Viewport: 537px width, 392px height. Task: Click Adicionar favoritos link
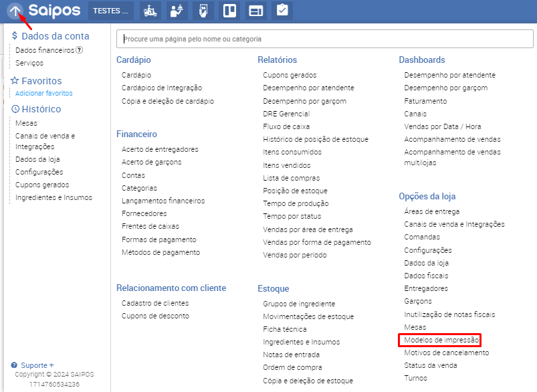click(x=43, y=94)
